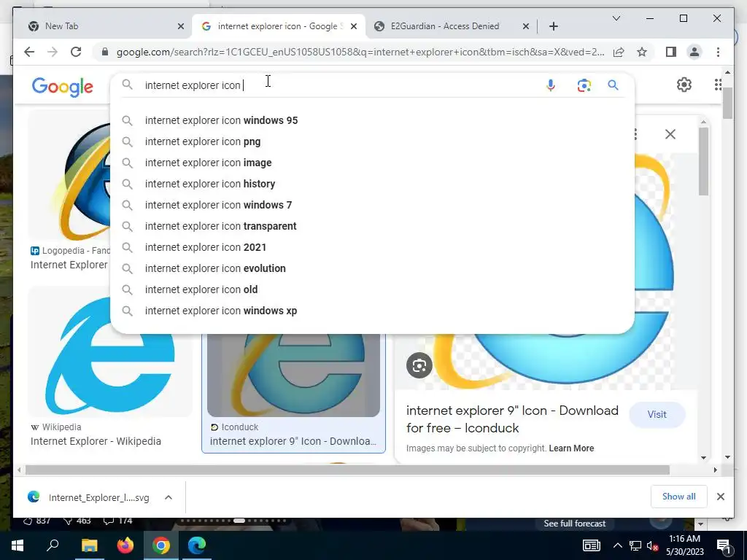Viewport: 747px width, 560px height.
Task: Open the Chrome profile avatar
Action: [x=694, y=52]
